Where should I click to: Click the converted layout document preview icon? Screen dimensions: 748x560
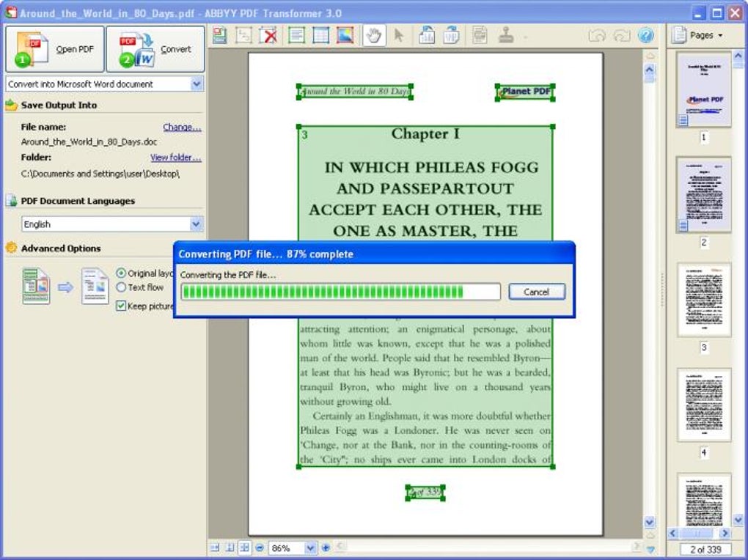[95, 286]
